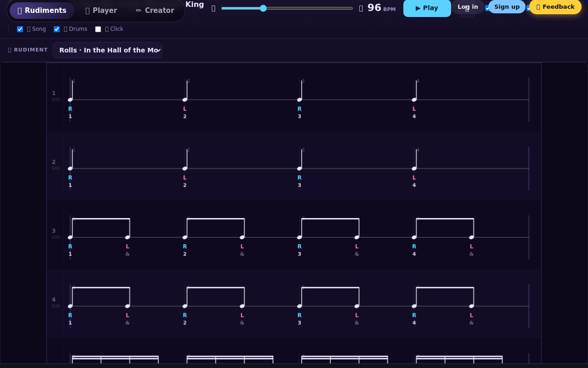The width and height of the screenshot is (588, 368).
Task: Click the Log in button
Action: [x=468, y=7]
